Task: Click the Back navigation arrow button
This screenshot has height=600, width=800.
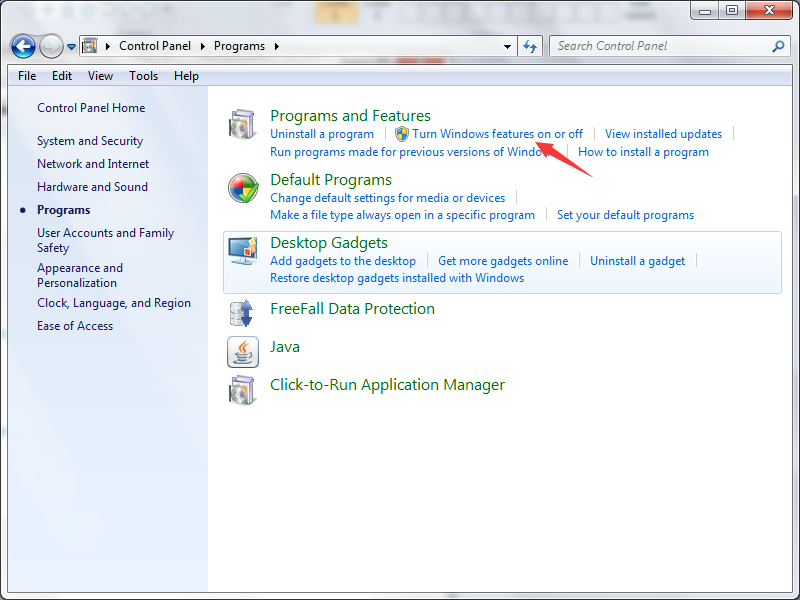Action: coord(23,46)
